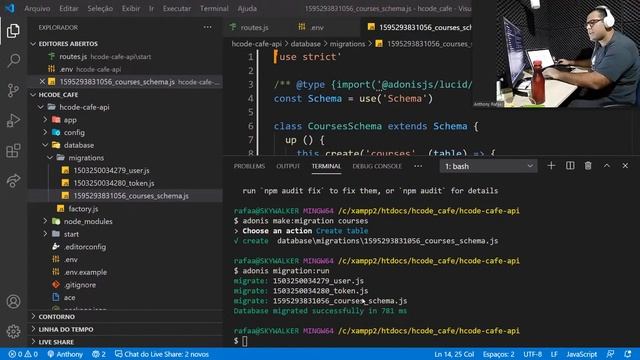The image size is (640, 360).
Task: Click errors and warnings status indicator
Action: coord(23,354)
